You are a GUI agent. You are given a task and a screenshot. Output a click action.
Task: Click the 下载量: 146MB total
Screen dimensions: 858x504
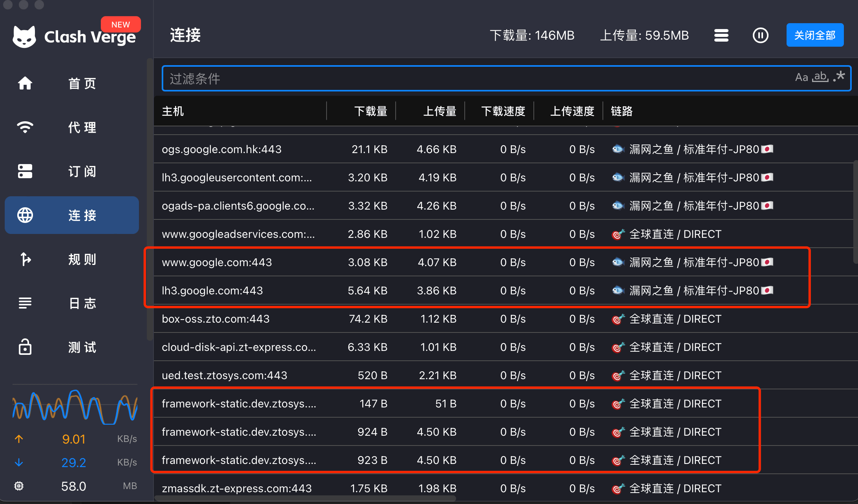532,35
